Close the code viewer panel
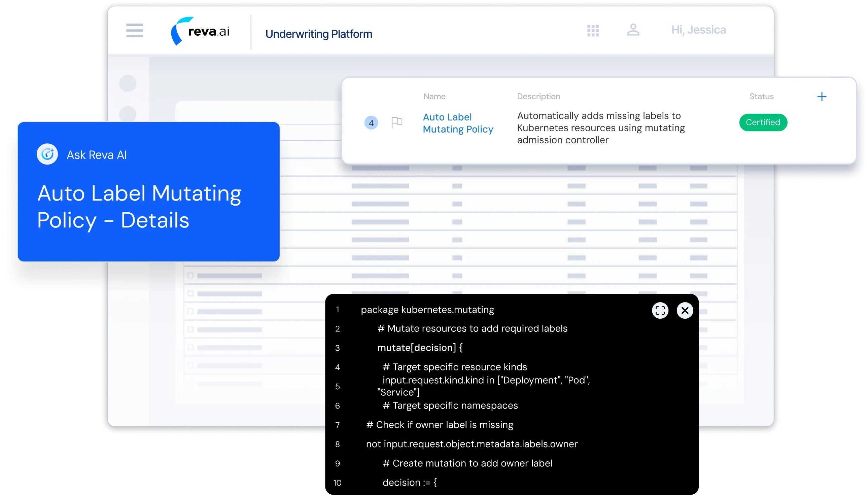 pos(685,310)
